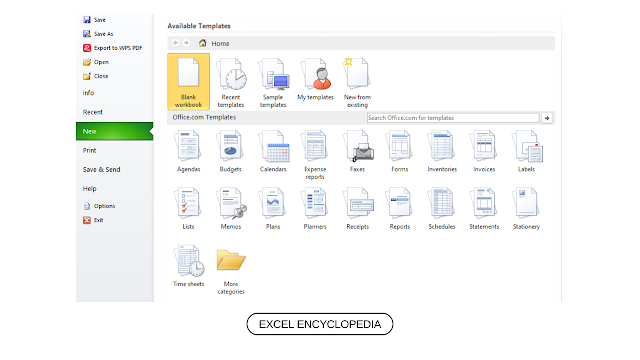Open the Labels template category
Screen dimensions: 640x360
[x=527, y=151]
